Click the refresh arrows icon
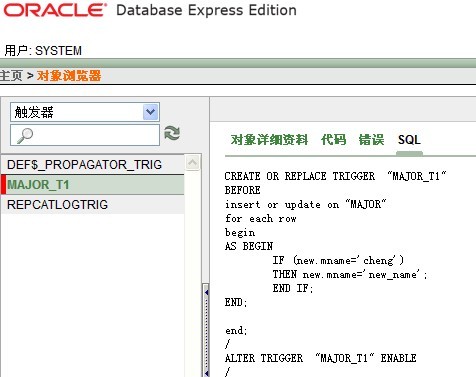The height and width of the screenshot is (377, 476). tap(172, 133)
